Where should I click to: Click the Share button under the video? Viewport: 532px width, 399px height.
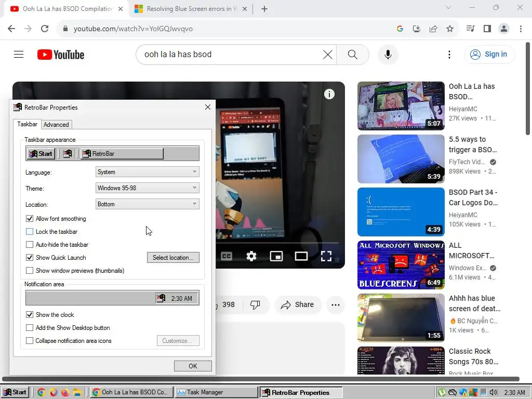click(x=297, y=304)
